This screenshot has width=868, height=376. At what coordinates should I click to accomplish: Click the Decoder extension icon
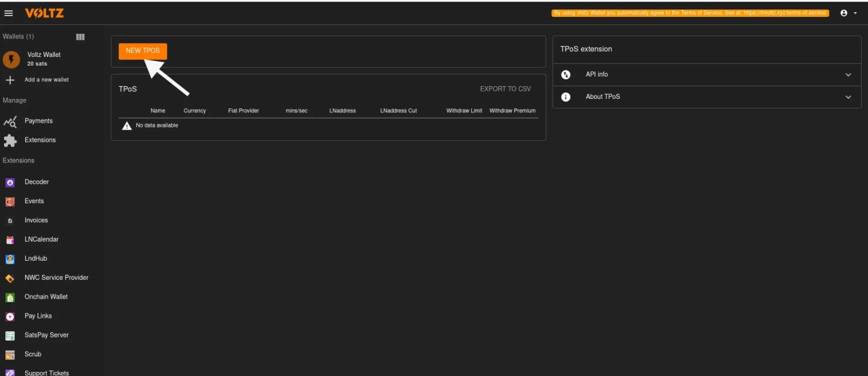(10, 182)
